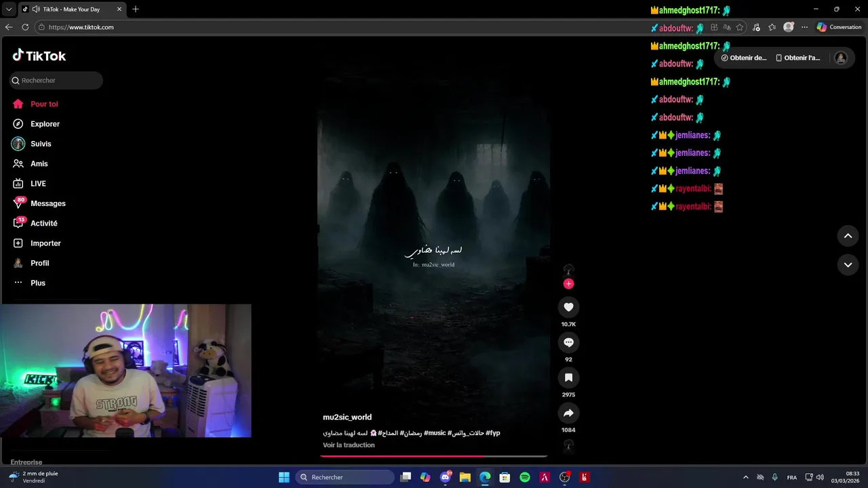The height and width of the screenshot is (488, 868).
Task: Show hidden system tray icons
Action: (746, 477)
